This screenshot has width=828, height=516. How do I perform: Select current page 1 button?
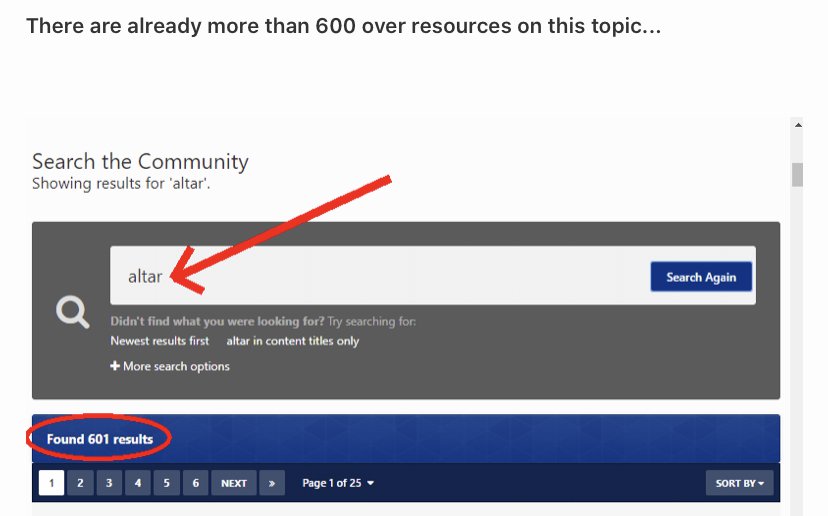click(51, 483)
